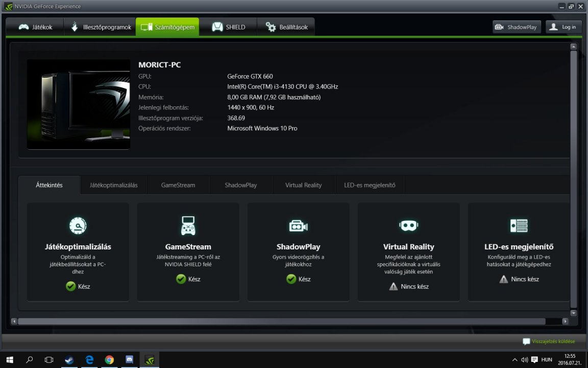The image size is (588, 368).
Task: Click the green check under Játékoptimalizálás
Action: tap(71, 286)
